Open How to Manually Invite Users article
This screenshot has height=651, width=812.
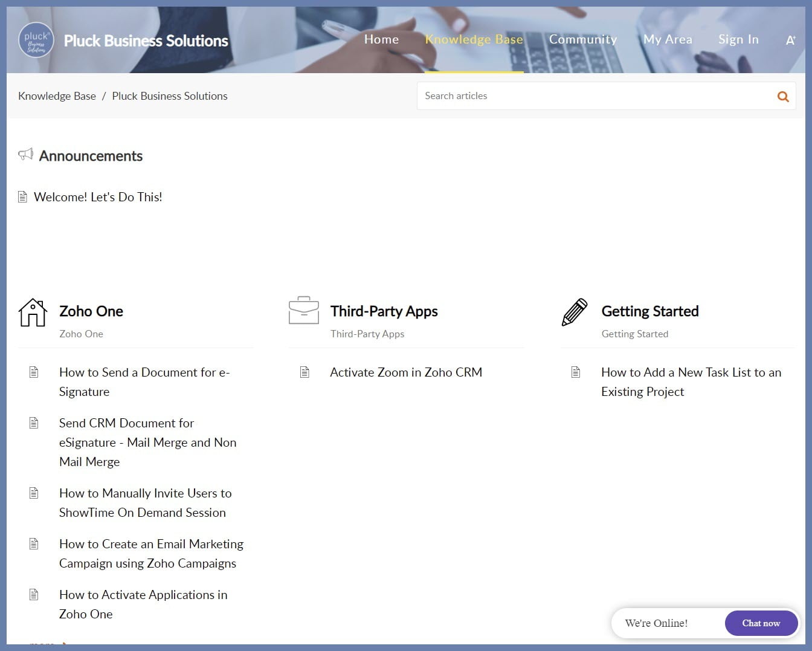click(x=146, y=503)
